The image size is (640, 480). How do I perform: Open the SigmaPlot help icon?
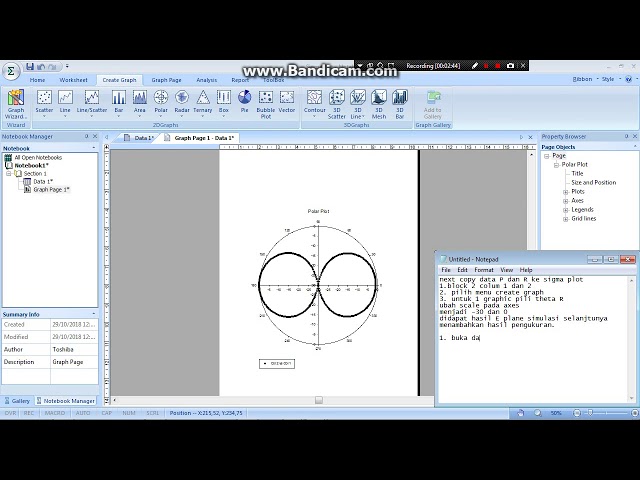coord(629,79)
